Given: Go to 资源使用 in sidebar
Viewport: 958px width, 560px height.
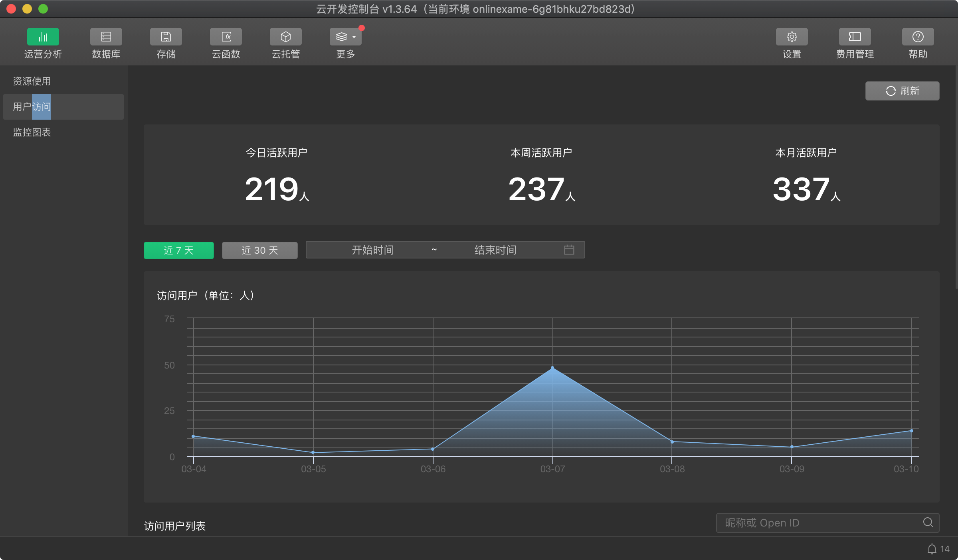Looking at the screenshot, I should 32,81.
